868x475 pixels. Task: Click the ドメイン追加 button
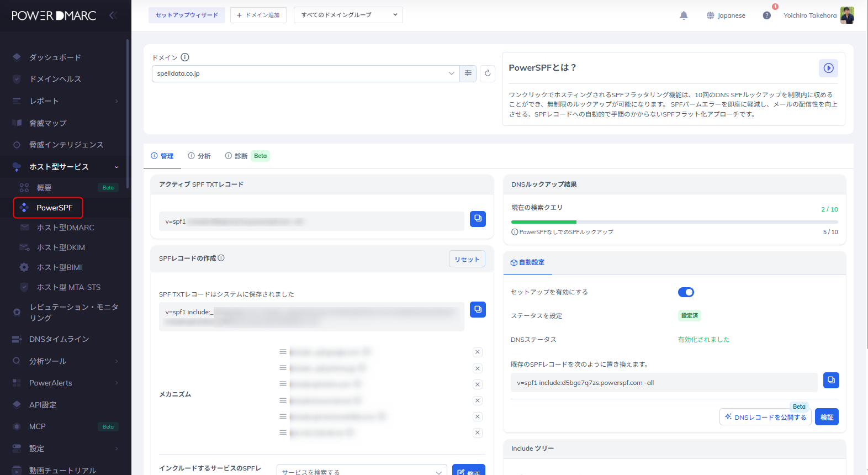[x=258, y=15]
